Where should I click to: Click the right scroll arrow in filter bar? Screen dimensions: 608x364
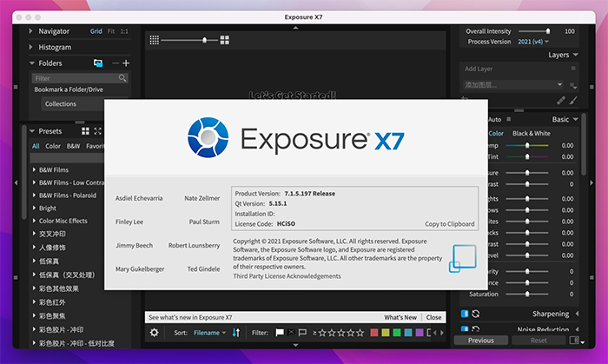click(x=441, y=333)
